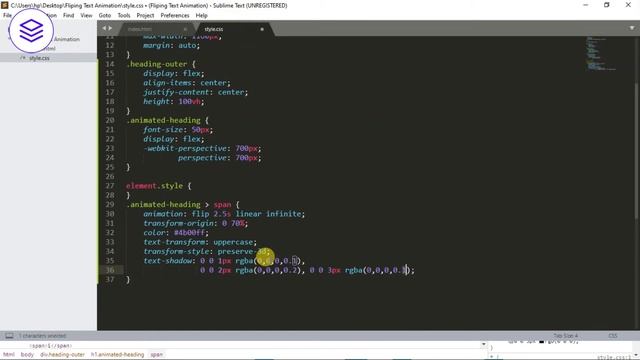The height and width of the screenshot is (360, 640).
Task: Open the View menu
Action: pos(86,16)
